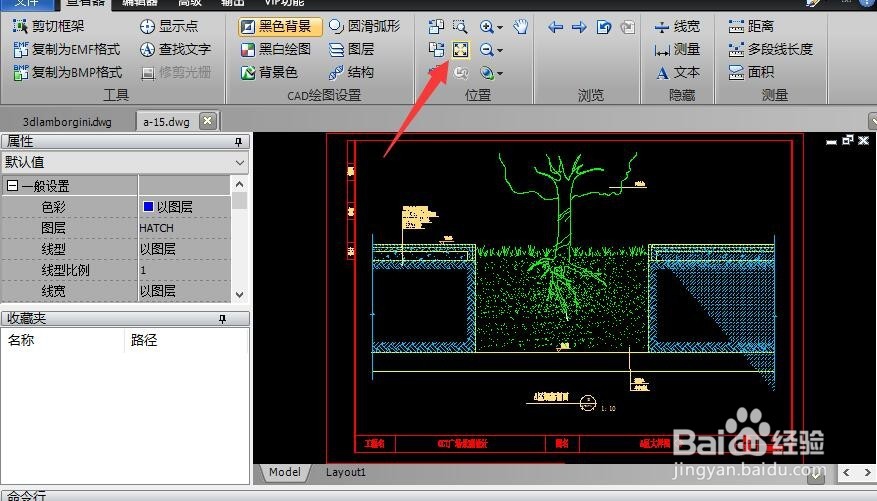Switch to the a-15.dwg tab
The width and height of the screenshot is (877, 501).
coord(166,122)
